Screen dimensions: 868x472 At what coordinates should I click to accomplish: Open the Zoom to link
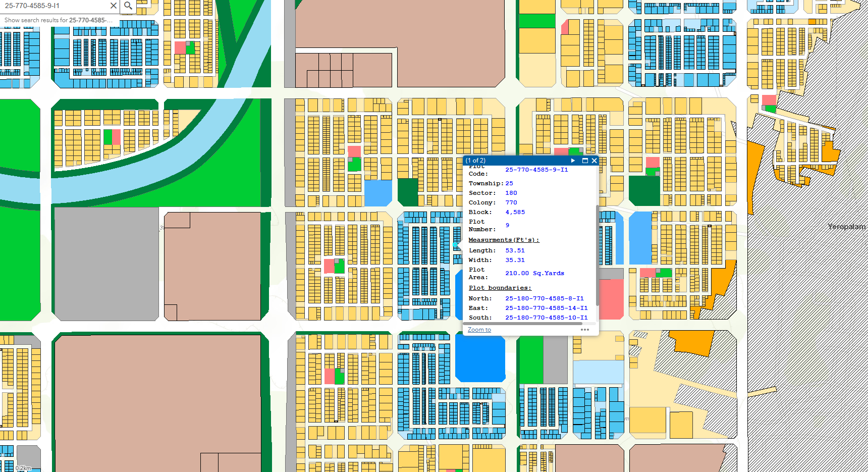tap(478, 329)
